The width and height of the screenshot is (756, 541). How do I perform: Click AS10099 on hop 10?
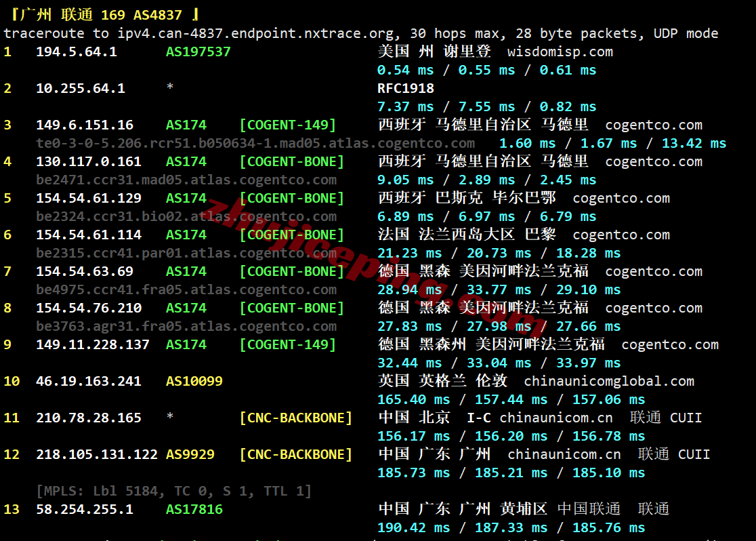tap(194, 382)
